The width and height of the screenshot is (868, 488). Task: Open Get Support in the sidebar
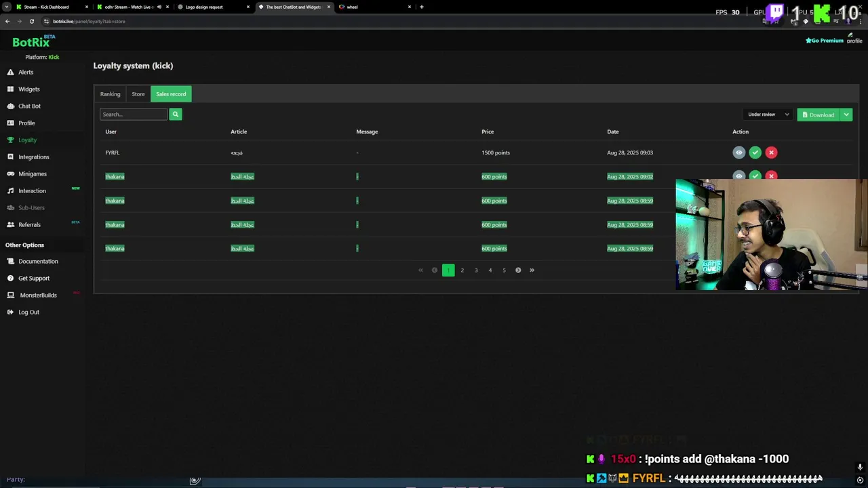34,278
